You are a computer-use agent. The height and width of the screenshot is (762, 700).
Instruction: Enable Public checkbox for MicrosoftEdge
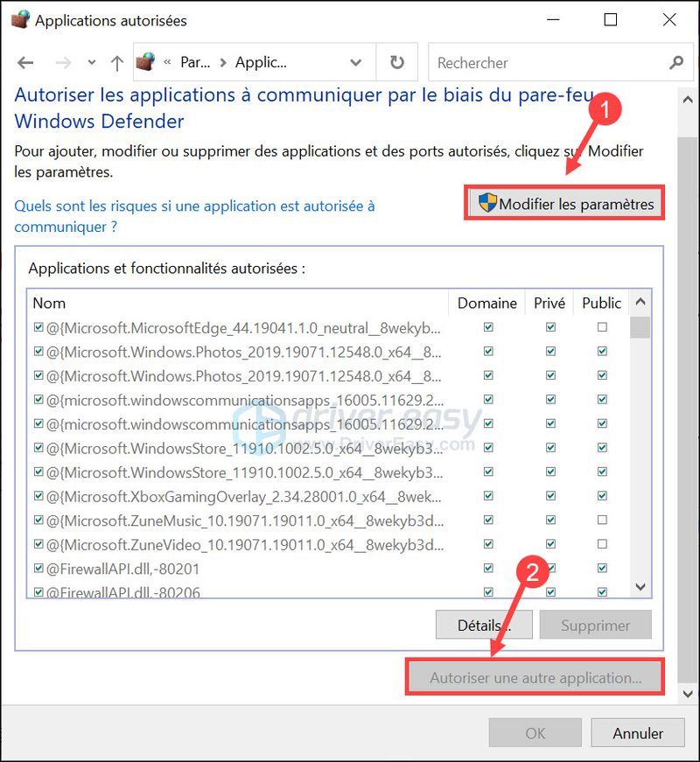coord(602,327)
